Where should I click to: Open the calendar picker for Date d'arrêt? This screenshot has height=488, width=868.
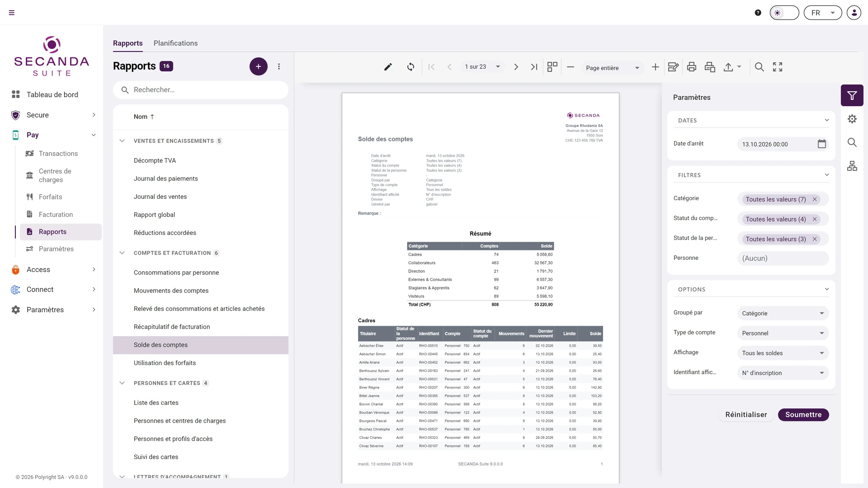click(822, 144)
